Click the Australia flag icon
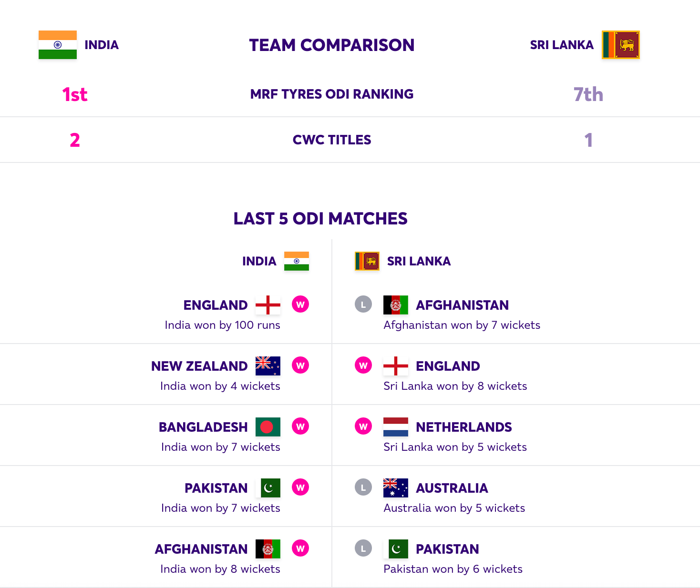Screen dimensions: 700x588 click(x=396, y=488)
